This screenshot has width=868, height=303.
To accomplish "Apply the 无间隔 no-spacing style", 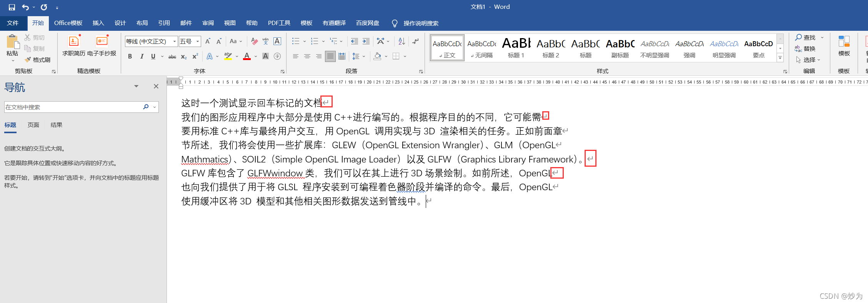I will tap(481, 47).
